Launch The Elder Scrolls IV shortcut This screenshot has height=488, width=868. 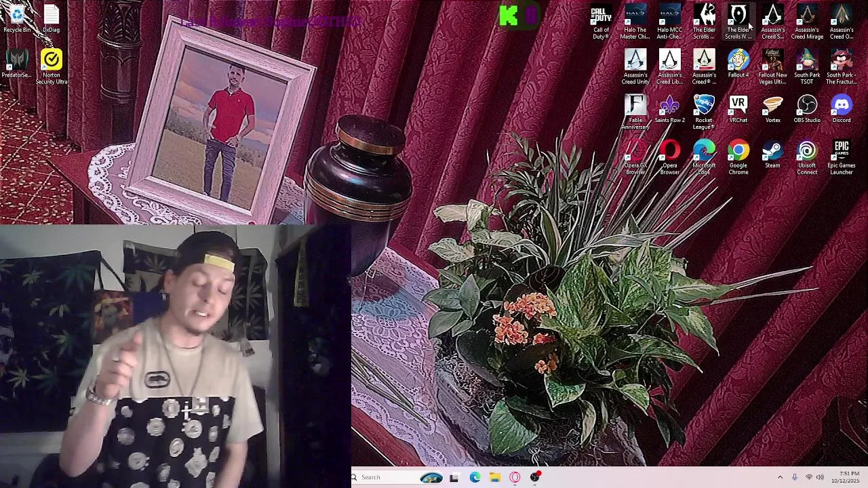point(738,22)
